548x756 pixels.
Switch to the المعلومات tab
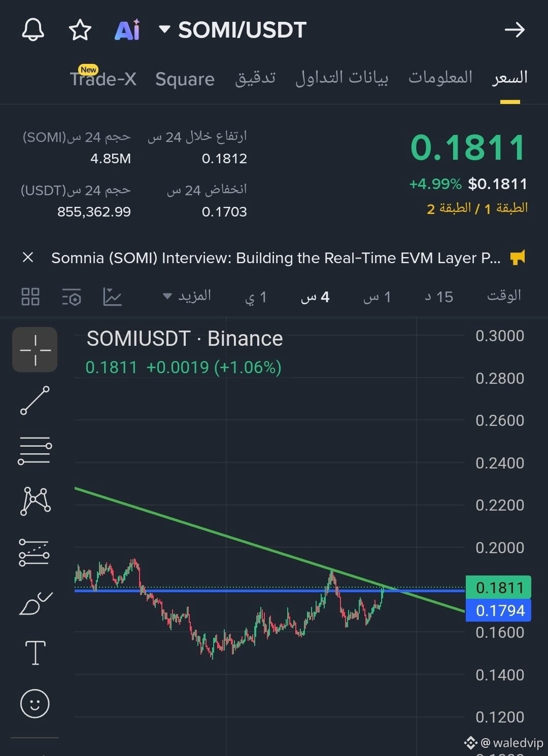(440, 77)
